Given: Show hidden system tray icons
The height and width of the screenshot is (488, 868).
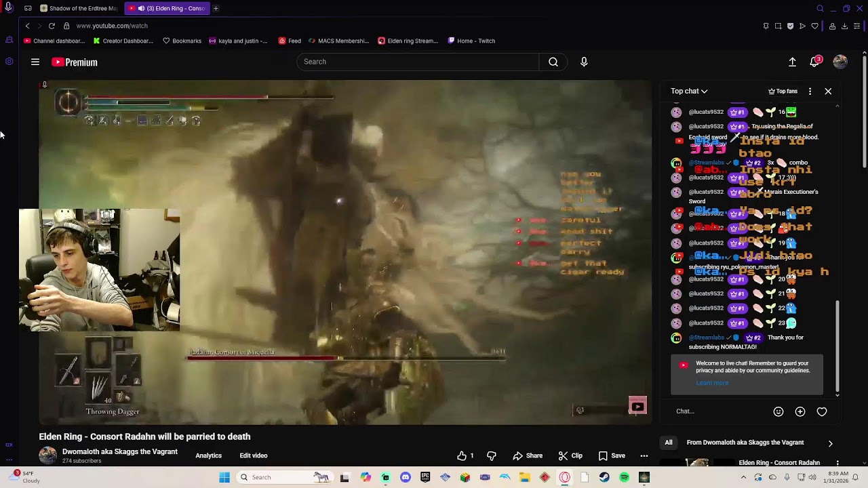Looking at the screenshot, I should [x=743, y=477].
